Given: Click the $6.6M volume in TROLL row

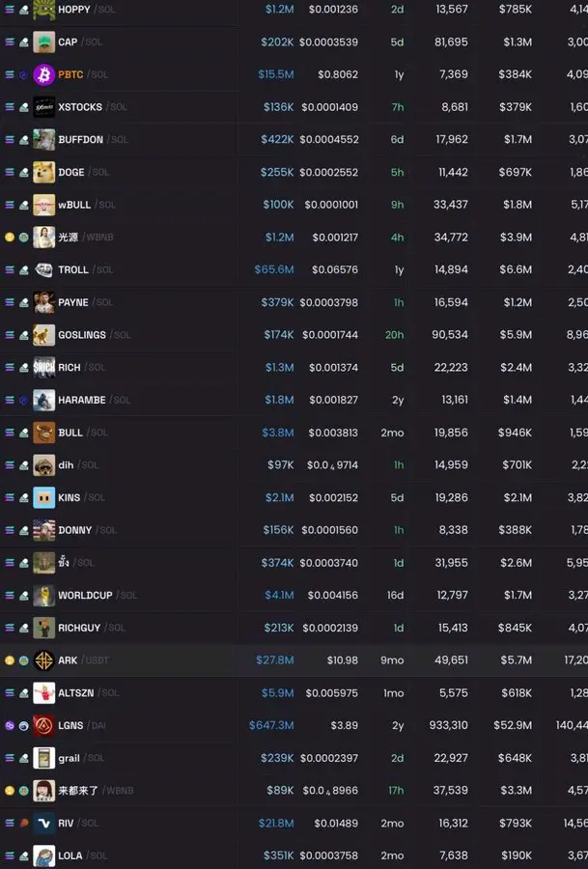Looking at the screenshot, I should (516, 270).
